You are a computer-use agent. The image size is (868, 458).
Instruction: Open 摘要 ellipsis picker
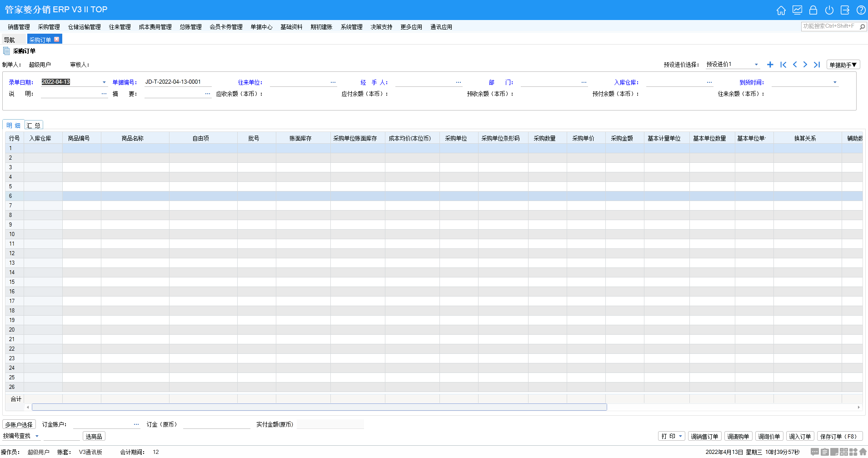tap(208, 94)
